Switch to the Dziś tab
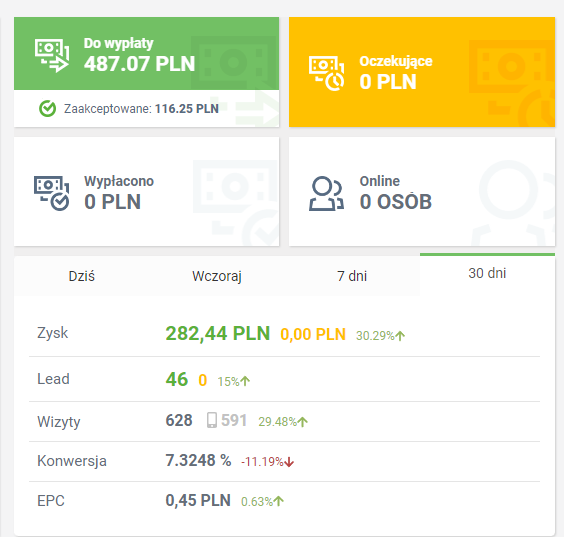Screen dimensions: 564x537 click(x=82, y=276)
